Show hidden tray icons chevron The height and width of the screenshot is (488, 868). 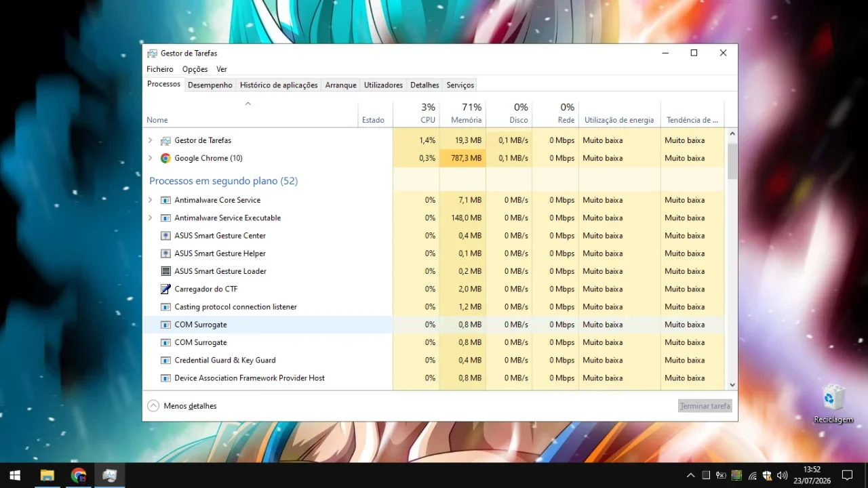click(690, 475)
